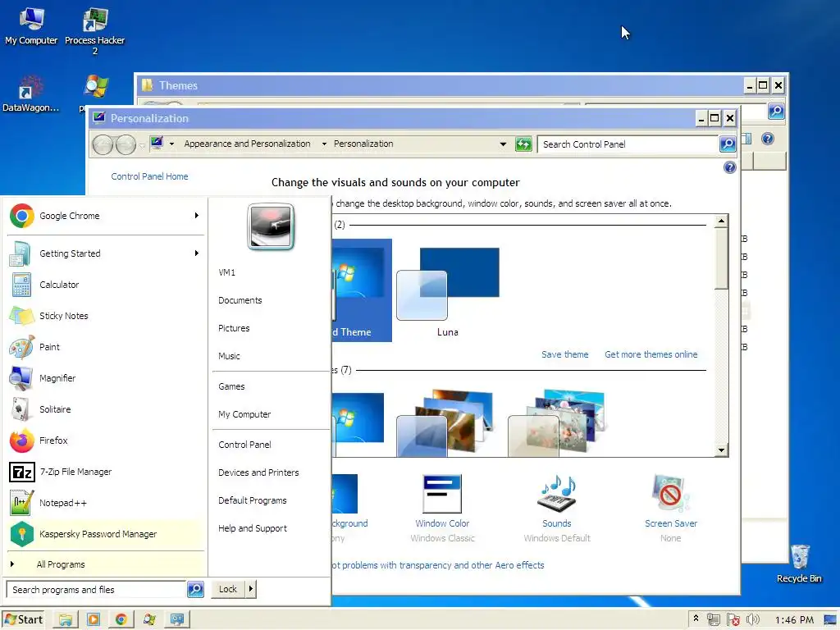Click Themes window search magnifier icon
Screen dimensions: 840x630
[776, 112]
